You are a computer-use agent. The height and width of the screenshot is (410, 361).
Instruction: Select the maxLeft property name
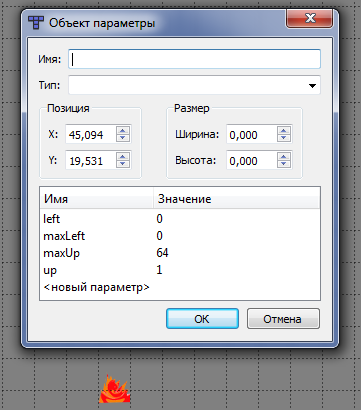64,236
